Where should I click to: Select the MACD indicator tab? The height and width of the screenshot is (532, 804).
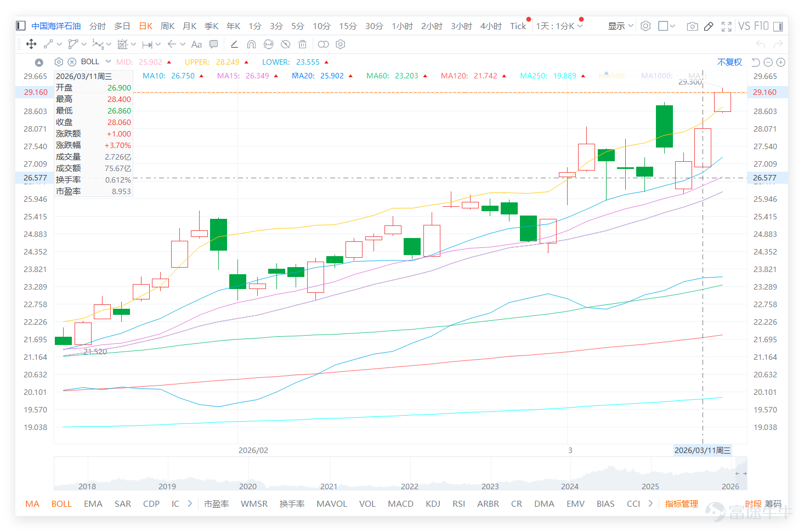tap(400, 503)
